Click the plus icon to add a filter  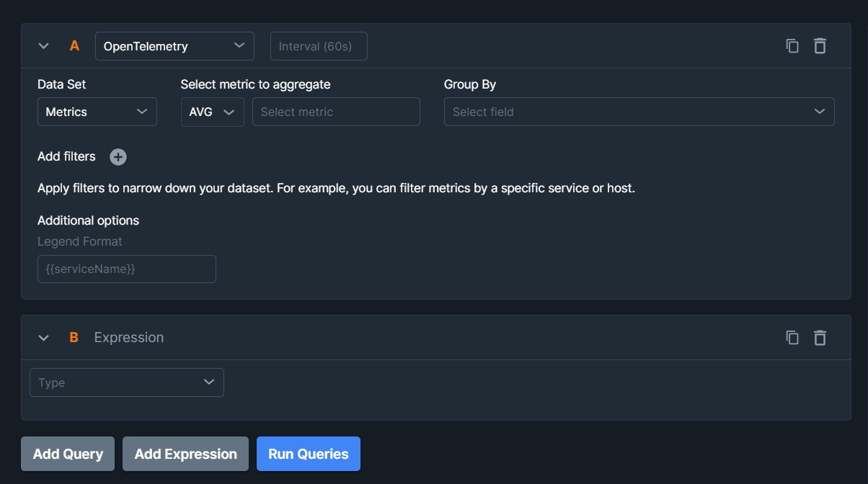(x=118, y=156)
